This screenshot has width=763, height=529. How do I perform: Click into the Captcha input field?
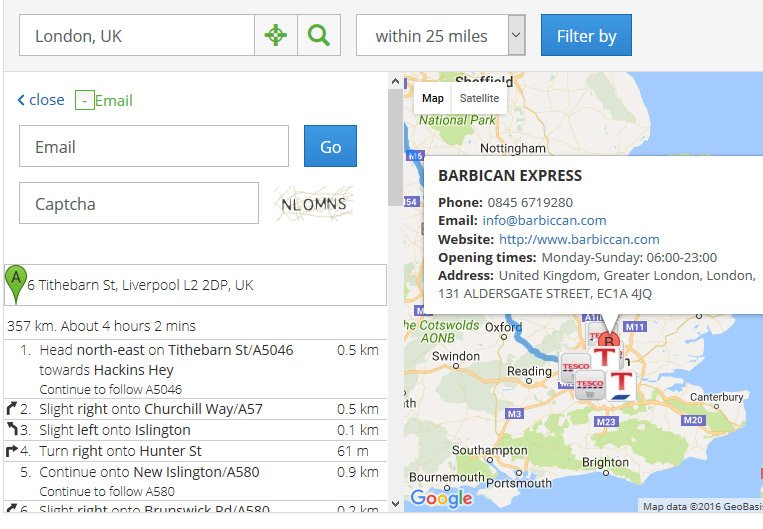(x=139, y=203)
